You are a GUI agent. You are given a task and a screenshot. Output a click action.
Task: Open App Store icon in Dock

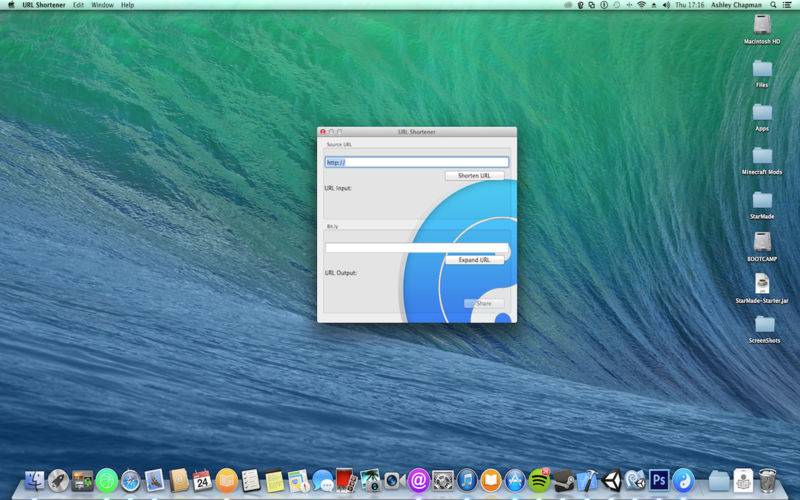tap(515, 481)
